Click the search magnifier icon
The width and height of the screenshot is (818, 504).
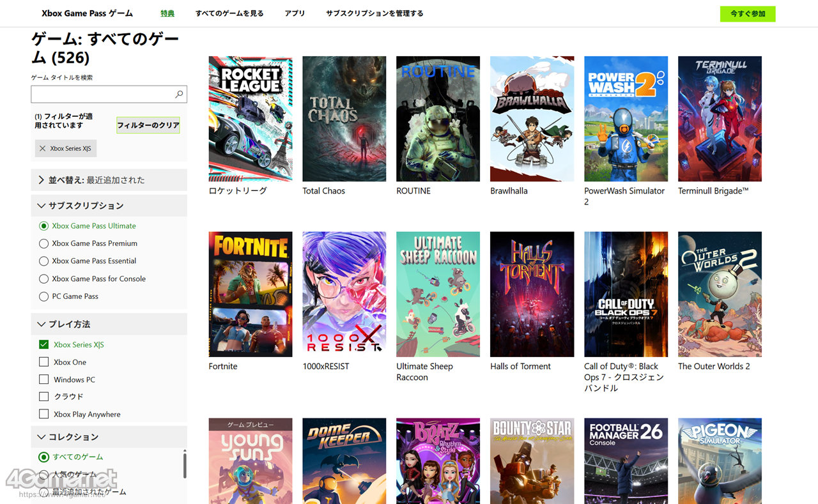pyautogui.click(x=179, y=95)
